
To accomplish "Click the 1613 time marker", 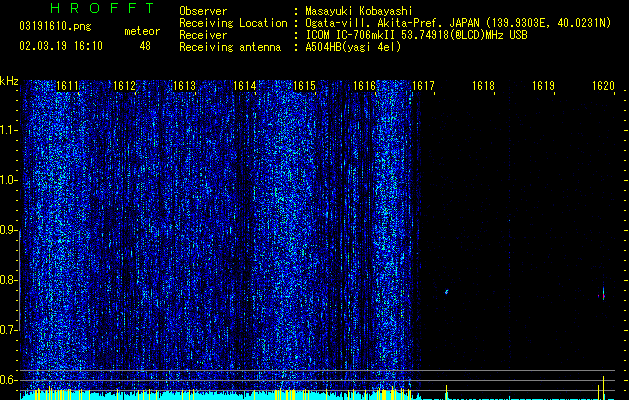I will pyautogui.click(x=184, y=86).
